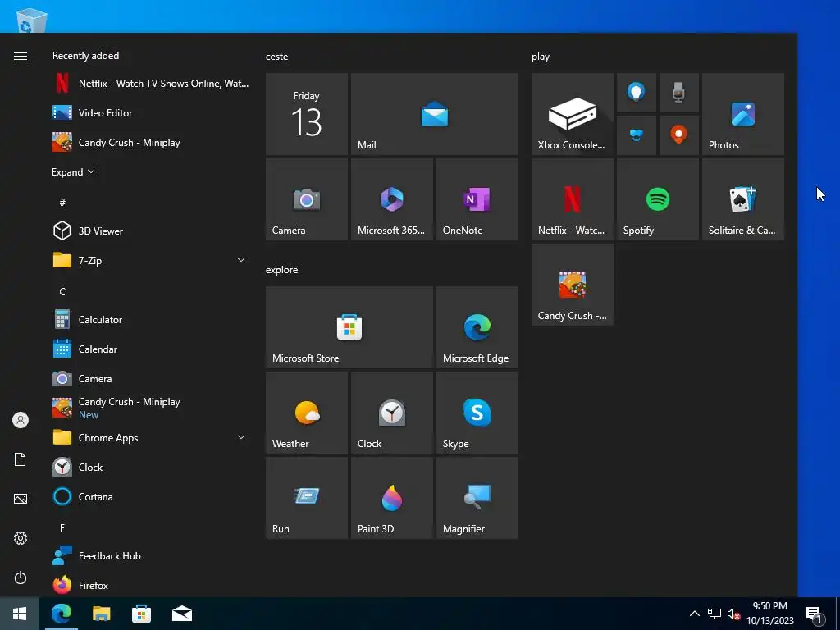Click the Windows Start button

click(20, 614)
